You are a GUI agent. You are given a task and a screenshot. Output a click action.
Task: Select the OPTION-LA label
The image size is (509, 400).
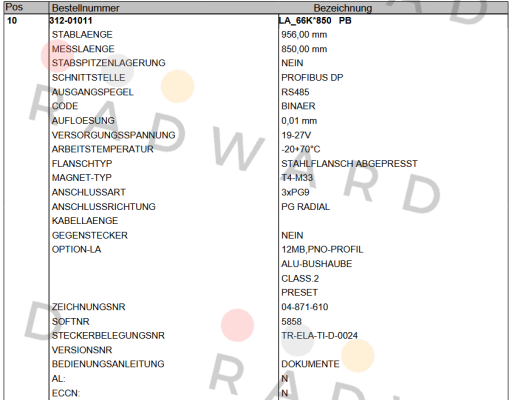coord(76,249)
